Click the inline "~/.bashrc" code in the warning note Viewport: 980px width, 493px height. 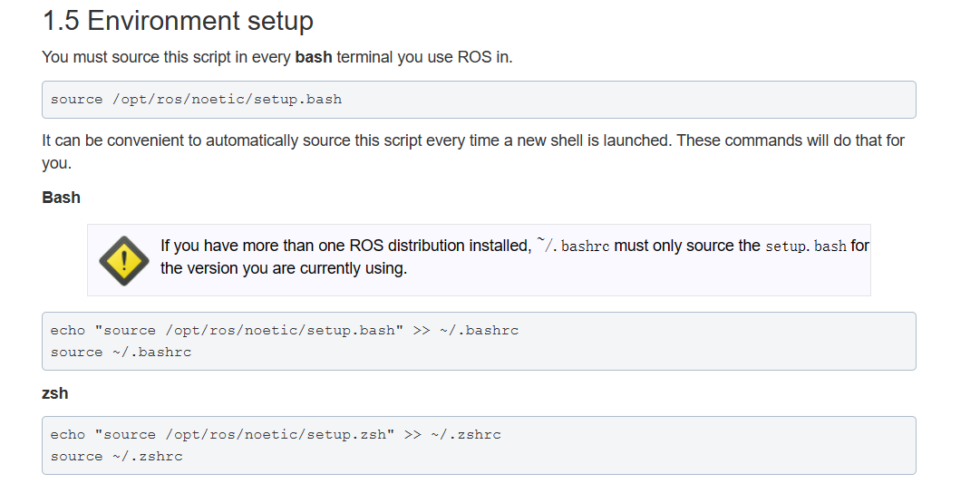pos(572,246)
